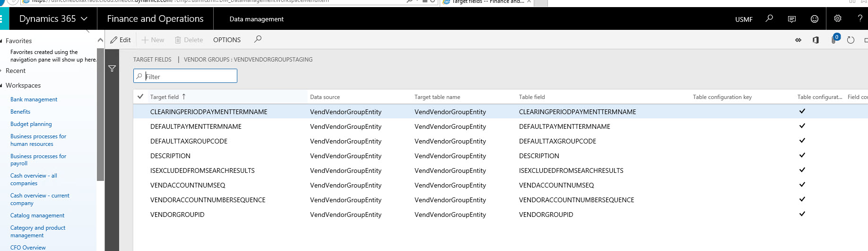
Task: Toggle checkmark in VENDORACCOUNTNUMBERSEQUENCE row
Action: (802, 199)
